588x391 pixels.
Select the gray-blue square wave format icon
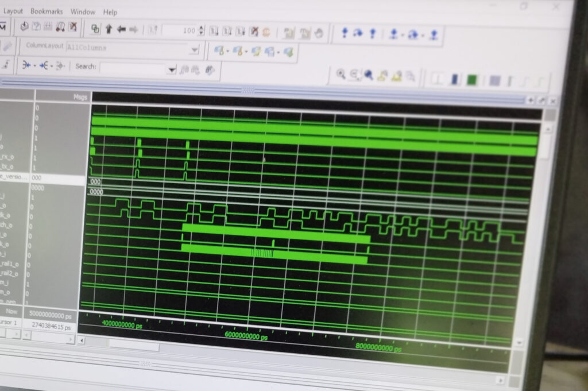pyautogui.click(x=494, y=80)
